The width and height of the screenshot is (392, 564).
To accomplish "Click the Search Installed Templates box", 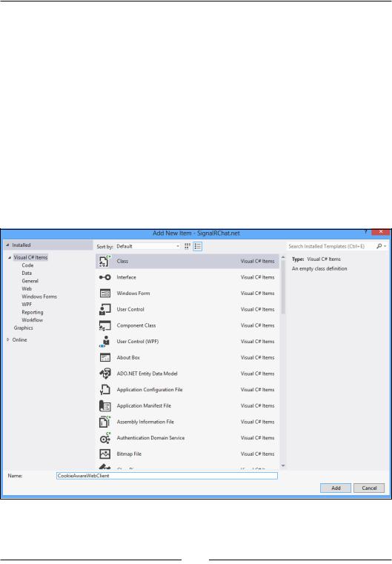I will [x=330, y=246].
